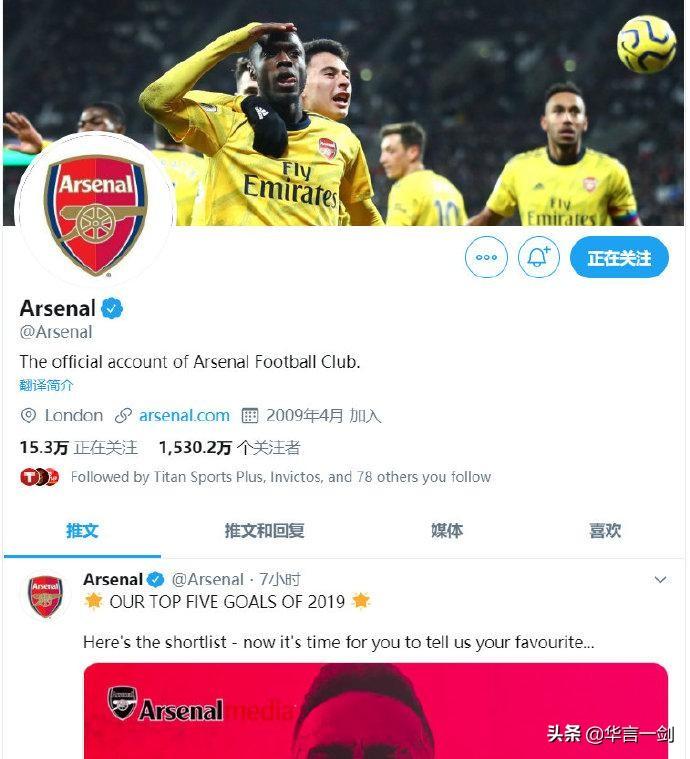Click the calendar join date icon
The width and height of the screenshot is (690, 759).
[x=250, y=415]
